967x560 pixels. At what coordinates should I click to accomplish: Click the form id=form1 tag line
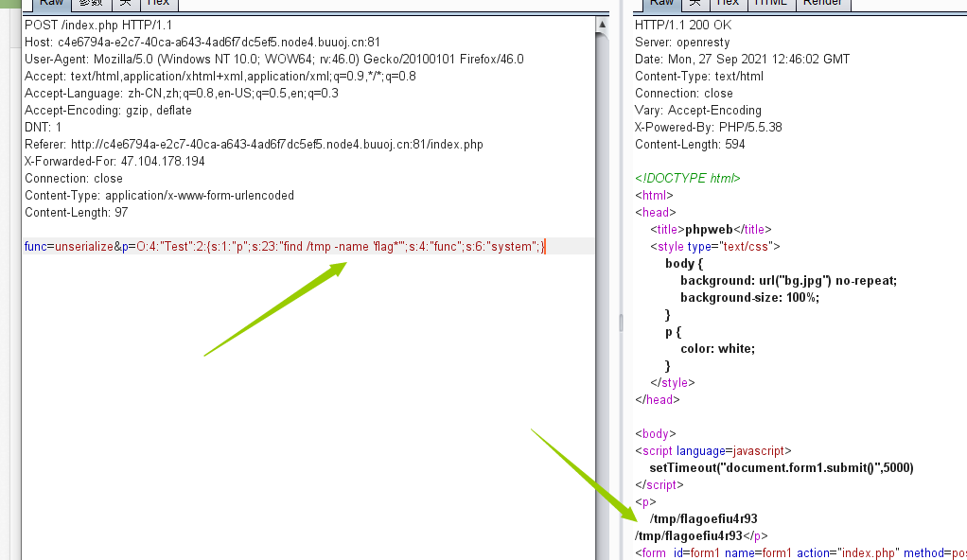[800, 553]
